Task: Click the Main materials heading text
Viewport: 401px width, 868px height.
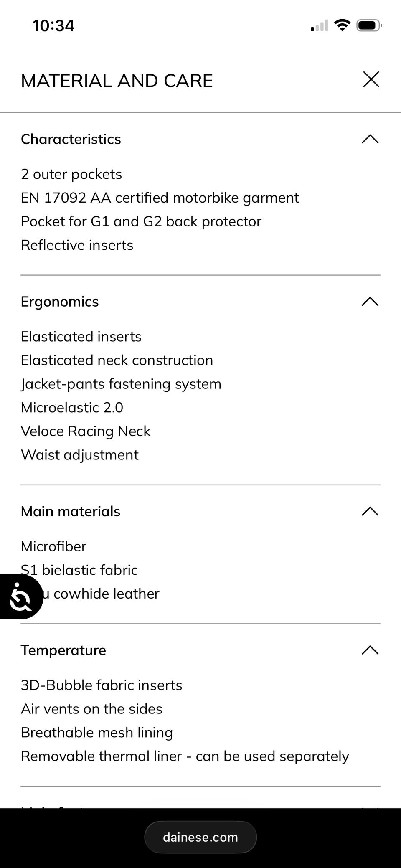Action: (x=71, y=511)
